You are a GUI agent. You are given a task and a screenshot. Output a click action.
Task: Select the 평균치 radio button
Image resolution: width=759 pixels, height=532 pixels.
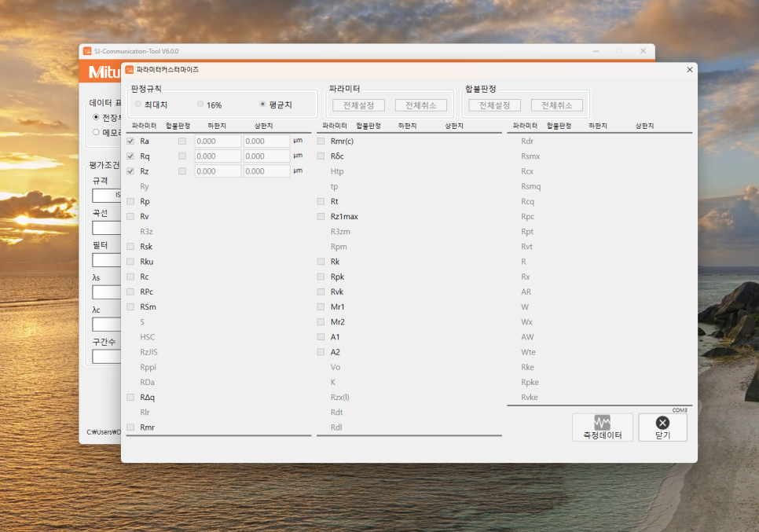pyautogui.click(x=263, y=105)
